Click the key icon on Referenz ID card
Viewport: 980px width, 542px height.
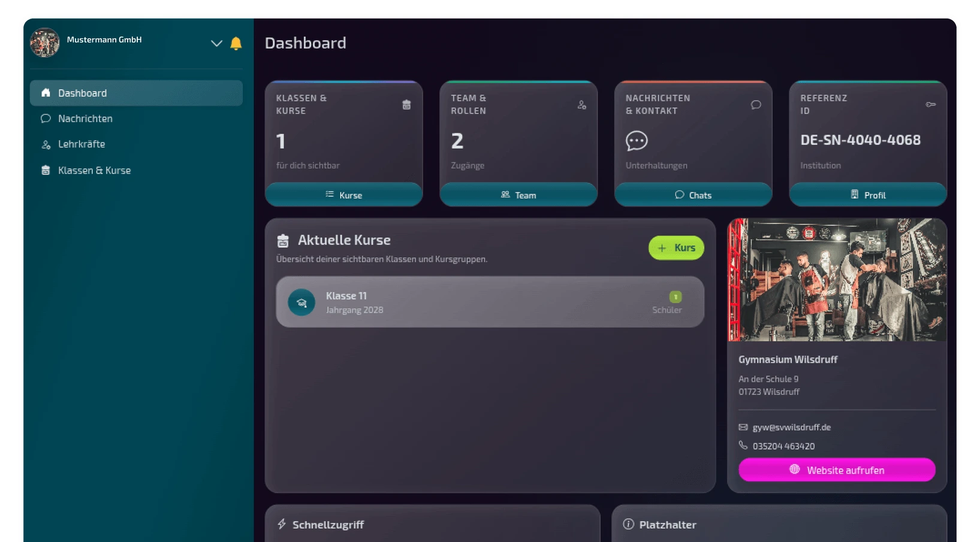point(931,104)
